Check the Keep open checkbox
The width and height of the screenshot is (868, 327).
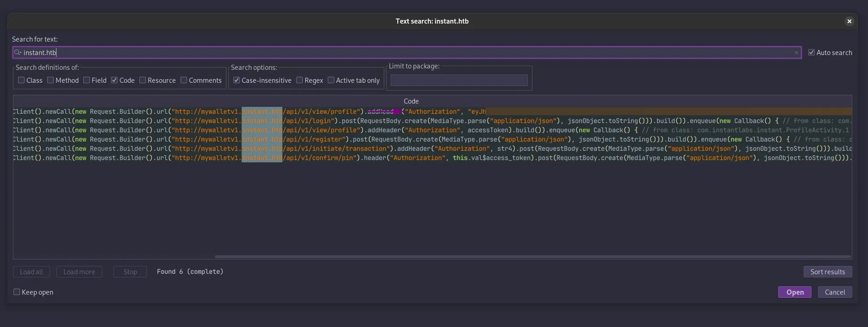(17, 292)
